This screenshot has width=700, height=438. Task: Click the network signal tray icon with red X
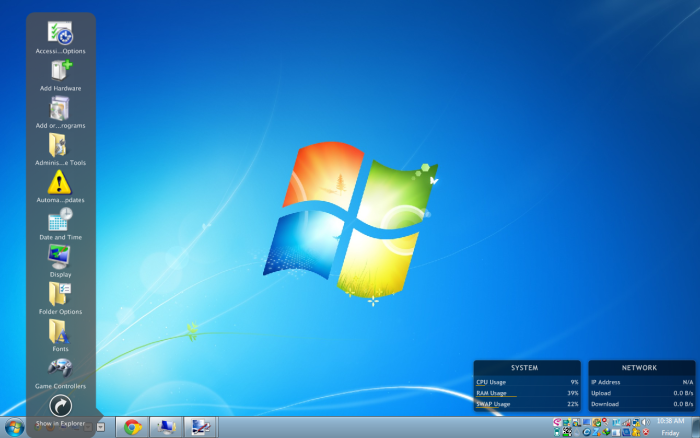(x=626, y=422)
